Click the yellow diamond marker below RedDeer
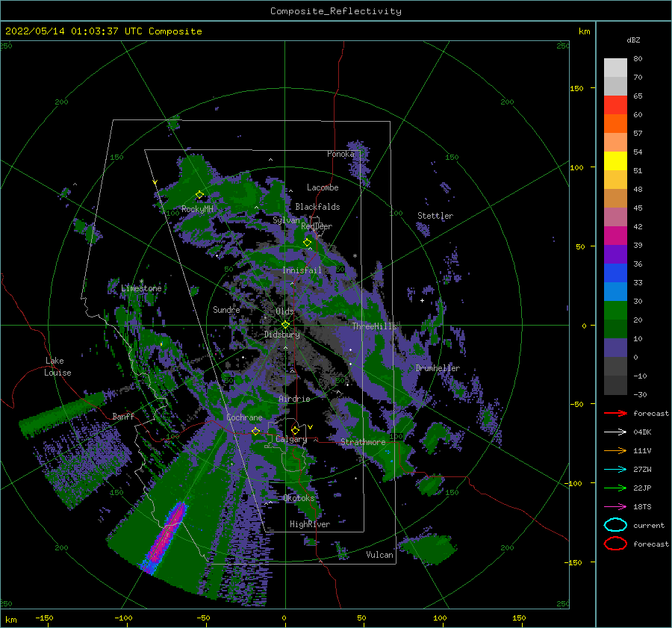The height and width of the screenshot is (628, 672). tap(307, 243)
